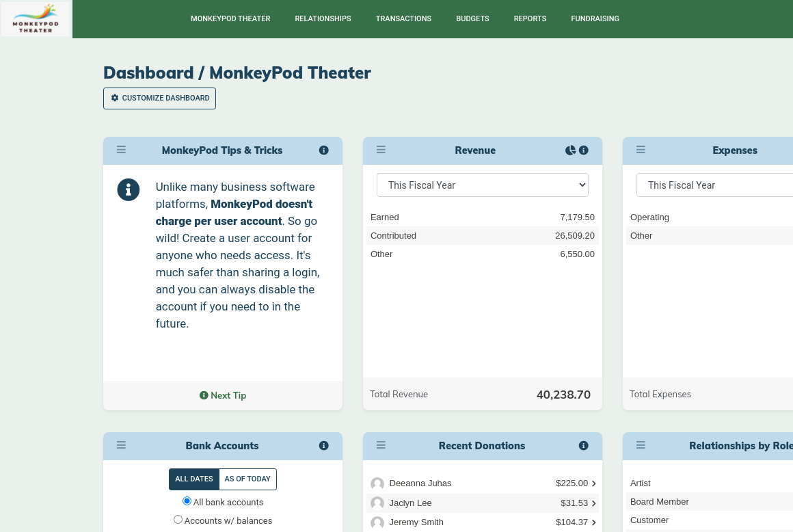The width and height of the screenshot is (793, 532).
Task: Open Jaclyn Lee donor name
Action: (x=410, y=503)
